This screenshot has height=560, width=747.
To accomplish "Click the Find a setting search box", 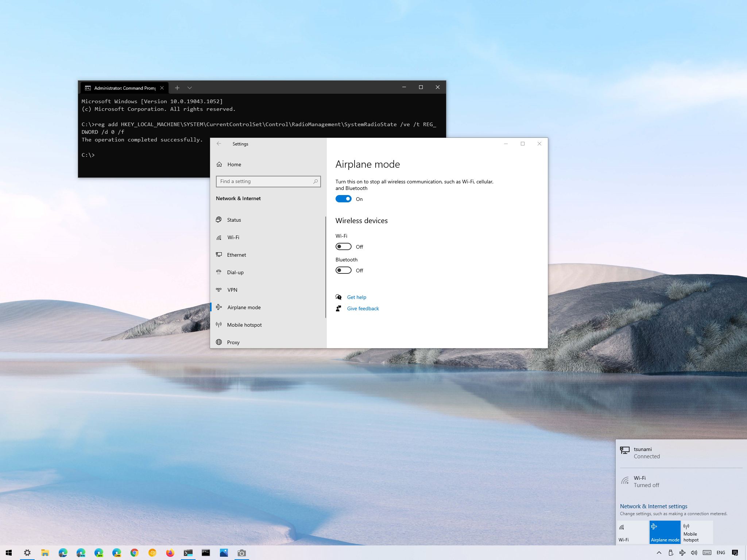I will 268,181.
